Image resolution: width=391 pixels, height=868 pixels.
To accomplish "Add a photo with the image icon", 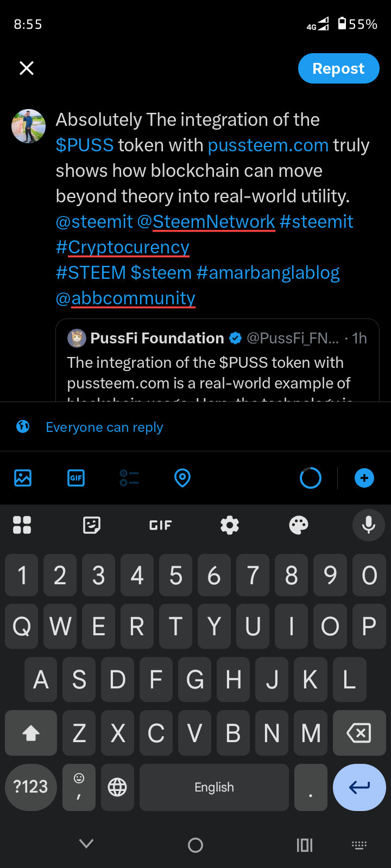I will (23, 478).
